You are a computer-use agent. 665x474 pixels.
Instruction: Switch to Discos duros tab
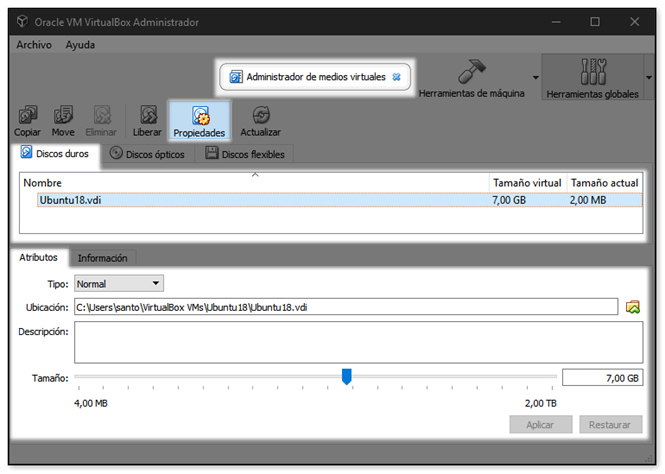tap(56, 153)
